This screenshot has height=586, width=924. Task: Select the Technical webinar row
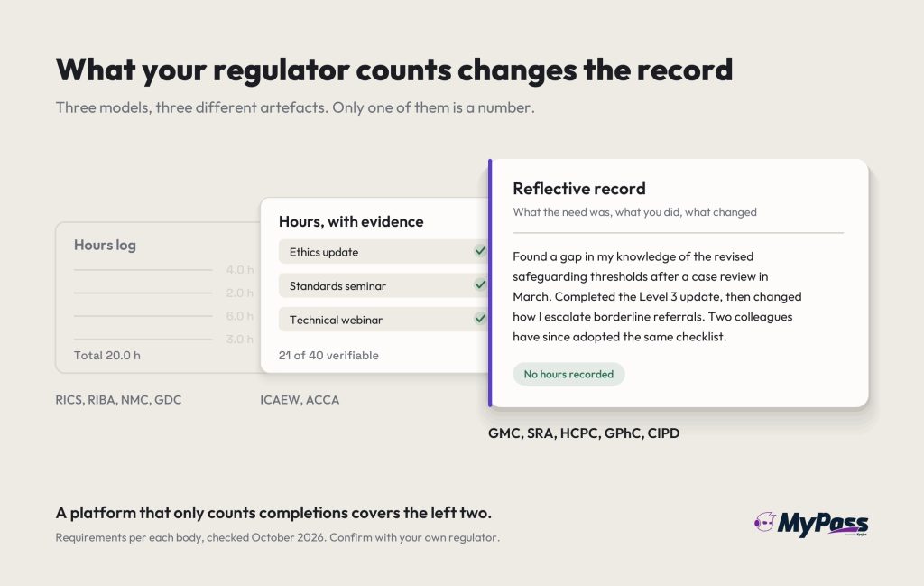pos(383,320)
